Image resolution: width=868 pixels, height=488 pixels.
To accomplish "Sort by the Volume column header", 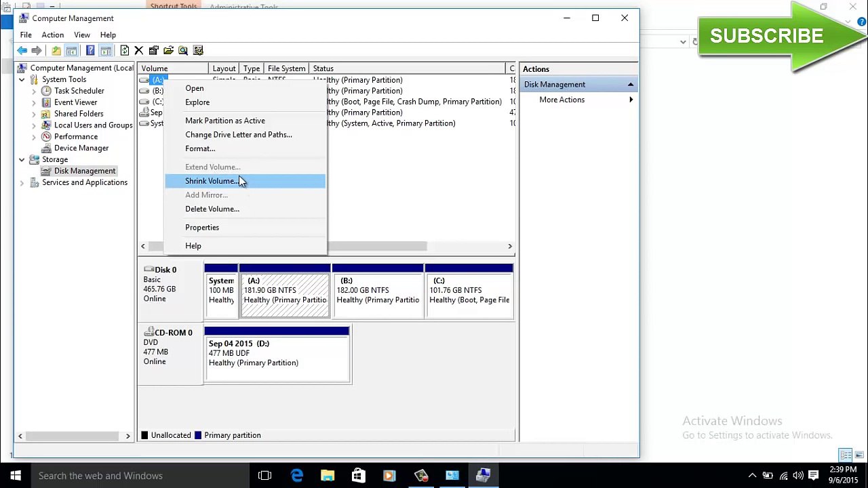I will point(173,68).
